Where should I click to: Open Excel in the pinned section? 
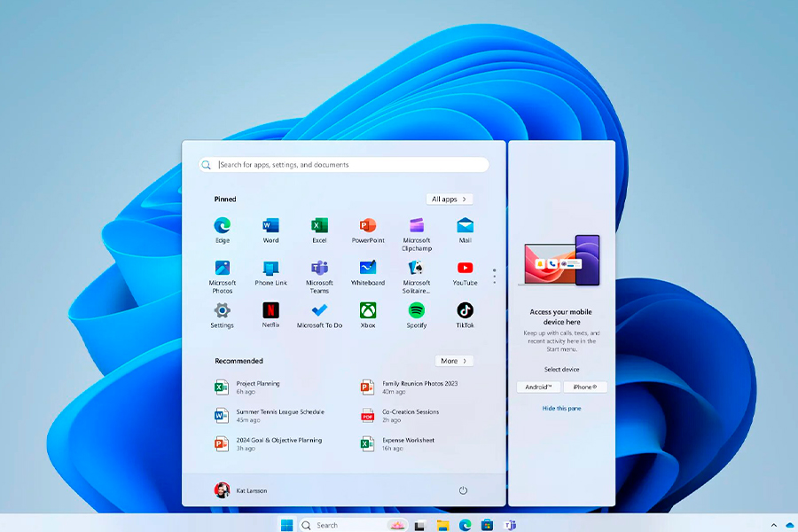319,231
